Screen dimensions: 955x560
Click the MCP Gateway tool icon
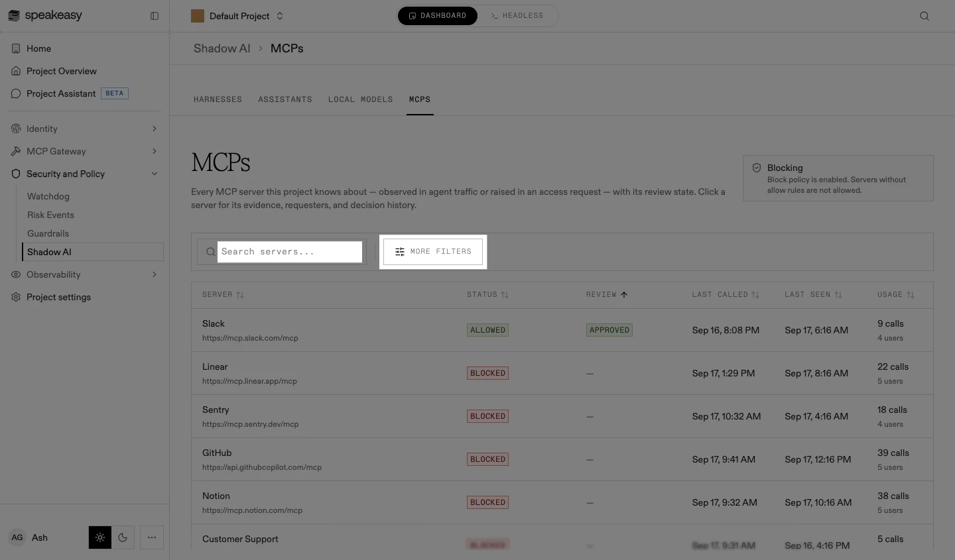click(x=16, y=151)
